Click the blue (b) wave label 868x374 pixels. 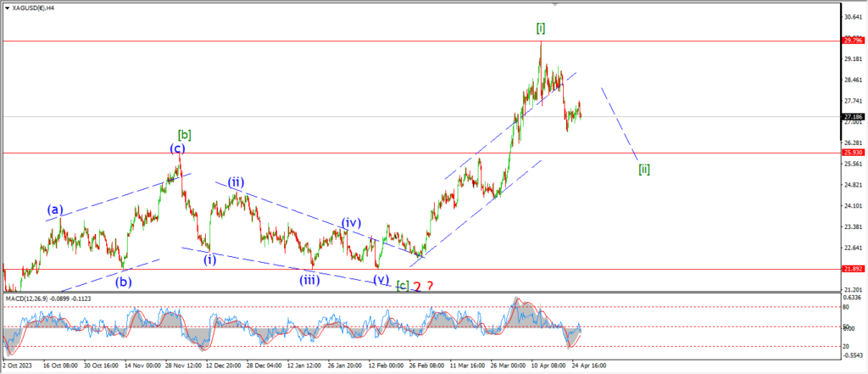click(x=125, y=282)
